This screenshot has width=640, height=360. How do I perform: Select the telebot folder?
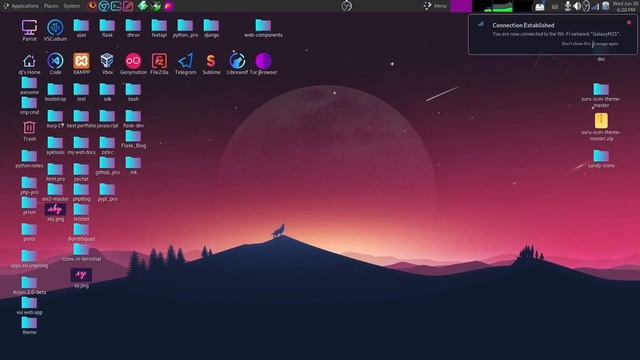[x=81, y=212]
